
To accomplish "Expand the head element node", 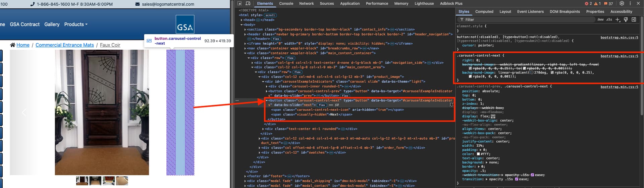I will (241, 20).
